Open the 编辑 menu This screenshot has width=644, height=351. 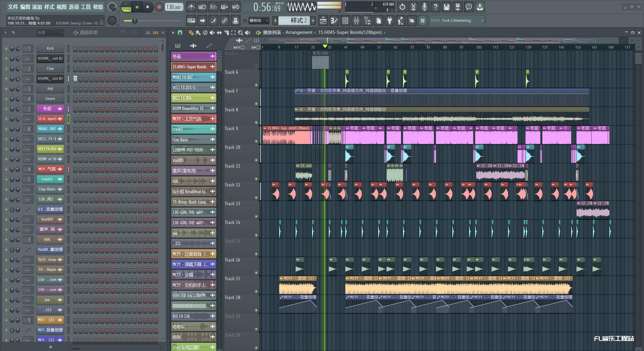[25, 7]
